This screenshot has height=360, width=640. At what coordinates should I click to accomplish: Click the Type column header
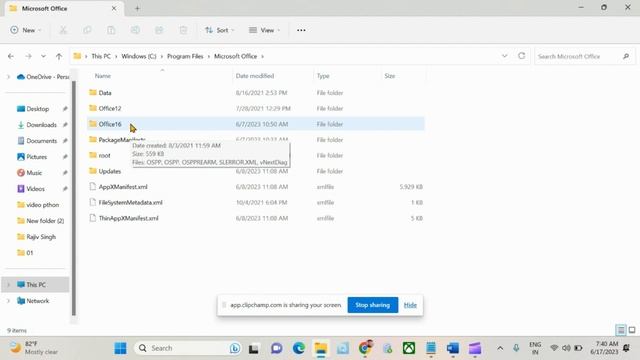pos(323,76)
